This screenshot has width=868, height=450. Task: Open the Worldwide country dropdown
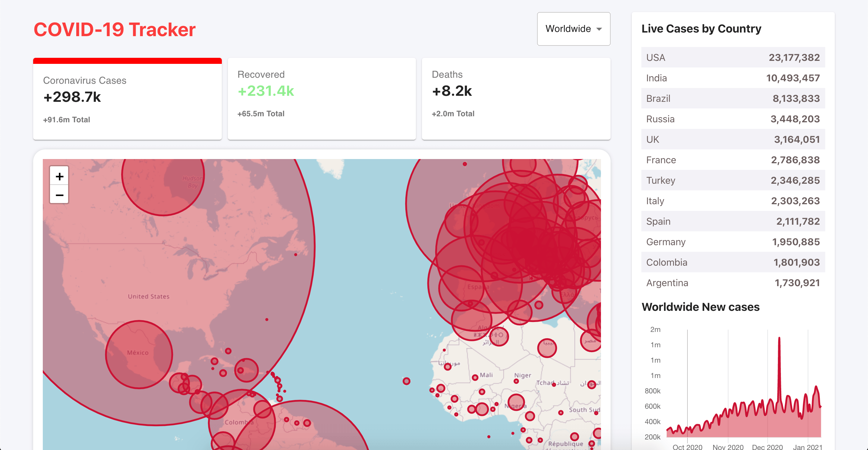point(574,29)
